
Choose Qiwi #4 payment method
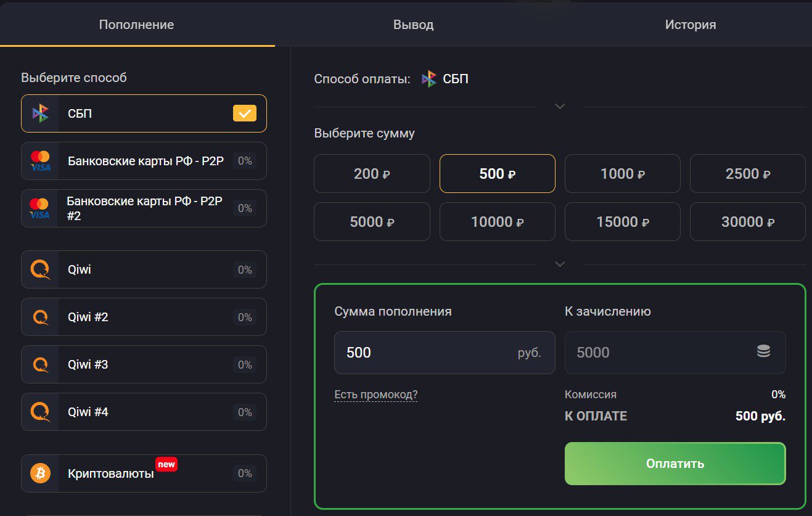[144, 412]
